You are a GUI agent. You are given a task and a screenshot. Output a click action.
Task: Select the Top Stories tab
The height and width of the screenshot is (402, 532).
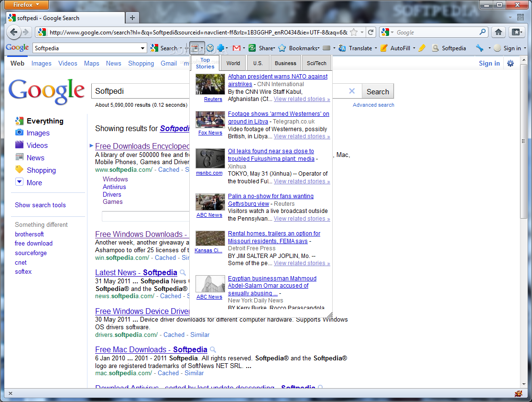pyautogui.click(x=205, y=63)
